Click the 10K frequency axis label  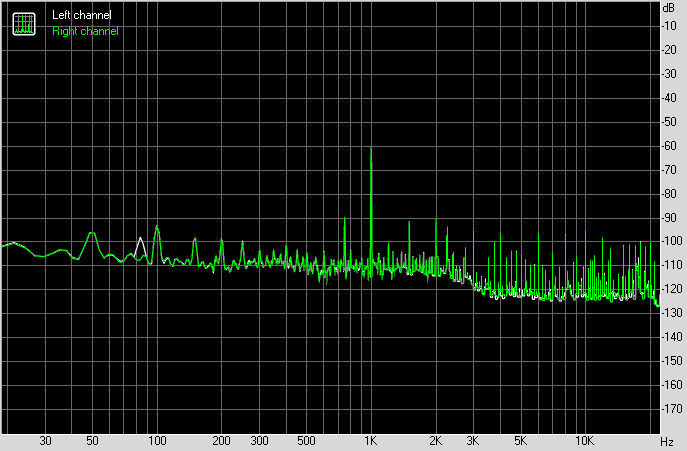[584, 441]
